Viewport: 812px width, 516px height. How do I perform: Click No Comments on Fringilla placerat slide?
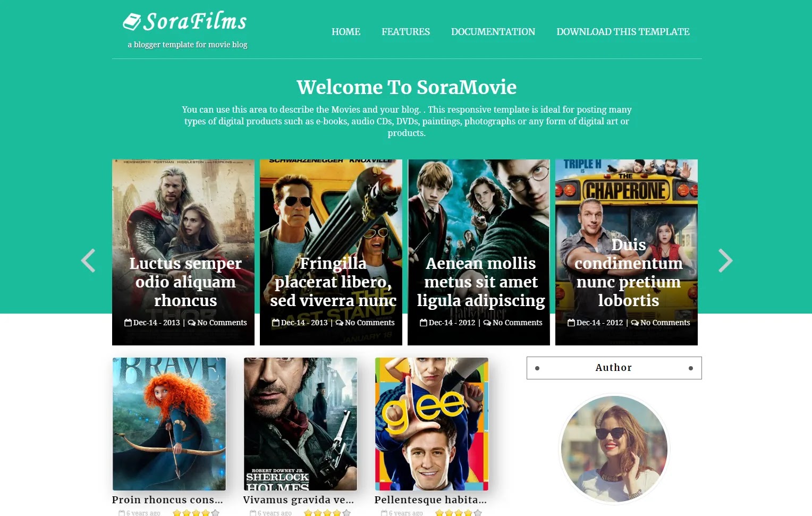[x=370, y=323]
